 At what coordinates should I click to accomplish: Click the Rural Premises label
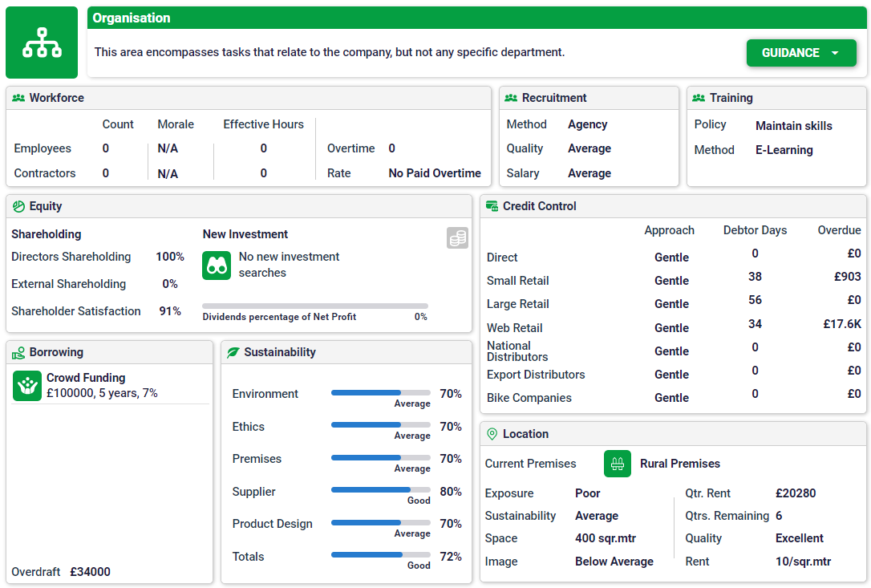680,464
